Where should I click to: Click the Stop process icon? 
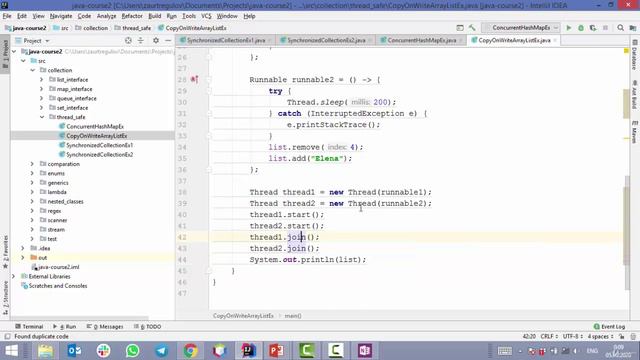coord(605,28)
